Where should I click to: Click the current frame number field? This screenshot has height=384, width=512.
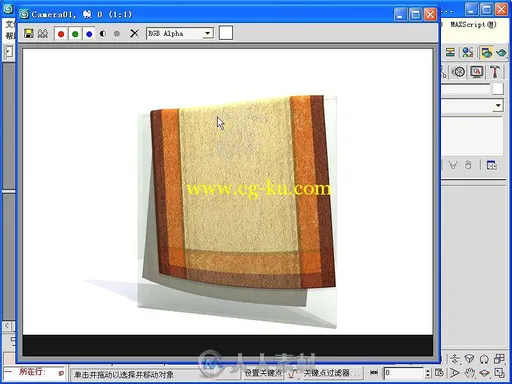[x=403, y=373]
